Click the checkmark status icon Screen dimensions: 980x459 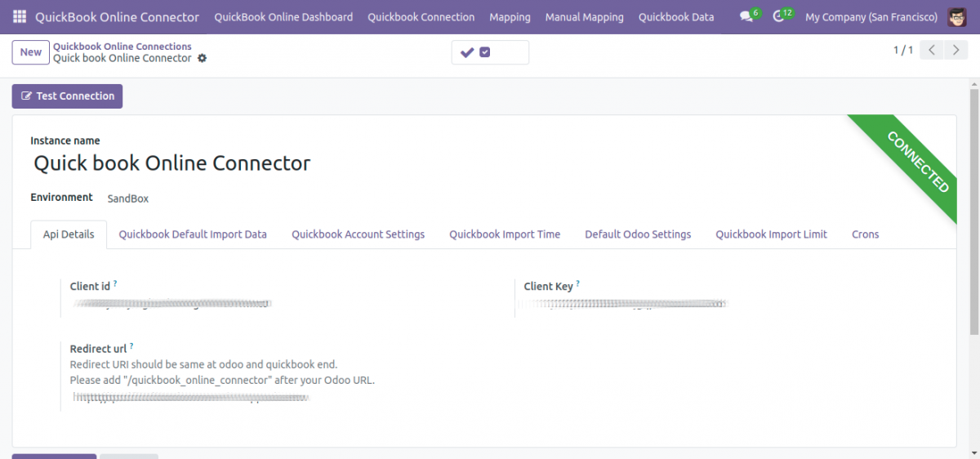click(467, 52)
